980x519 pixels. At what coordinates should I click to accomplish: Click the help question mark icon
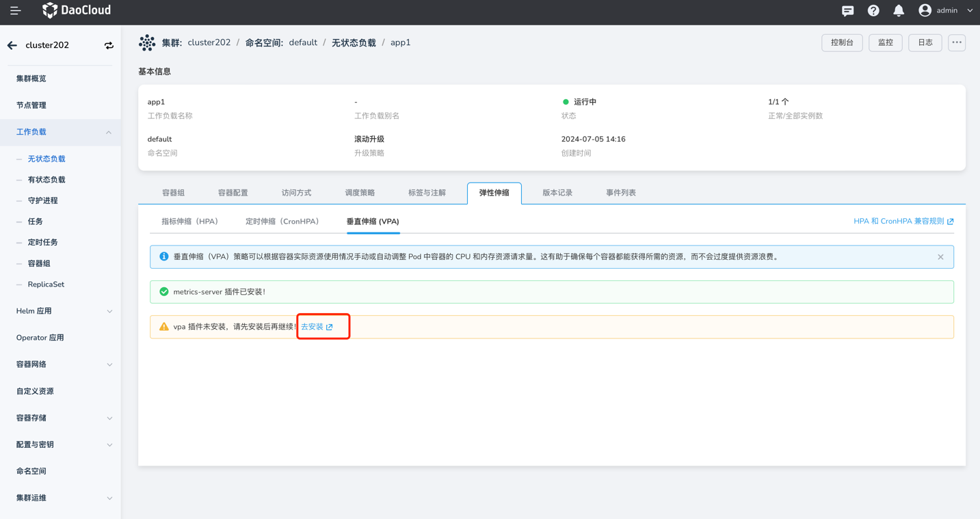coord(873,10)
